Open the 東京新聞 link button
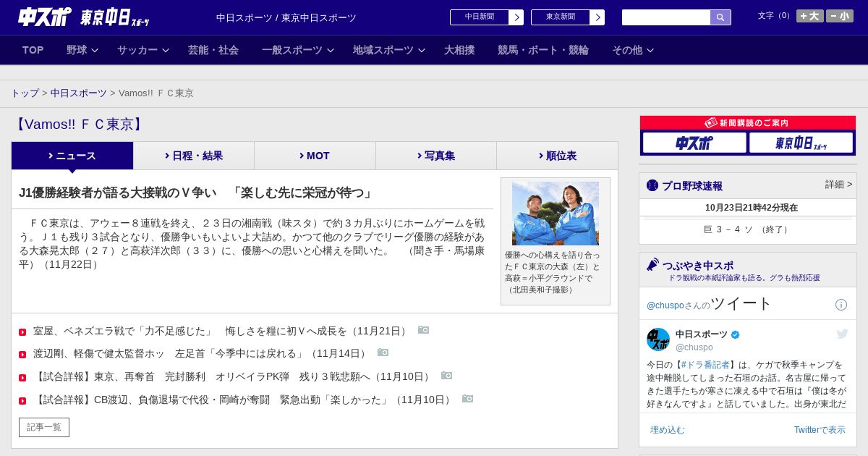The width and height of the screenshot is (868, 456). [568, 17]
